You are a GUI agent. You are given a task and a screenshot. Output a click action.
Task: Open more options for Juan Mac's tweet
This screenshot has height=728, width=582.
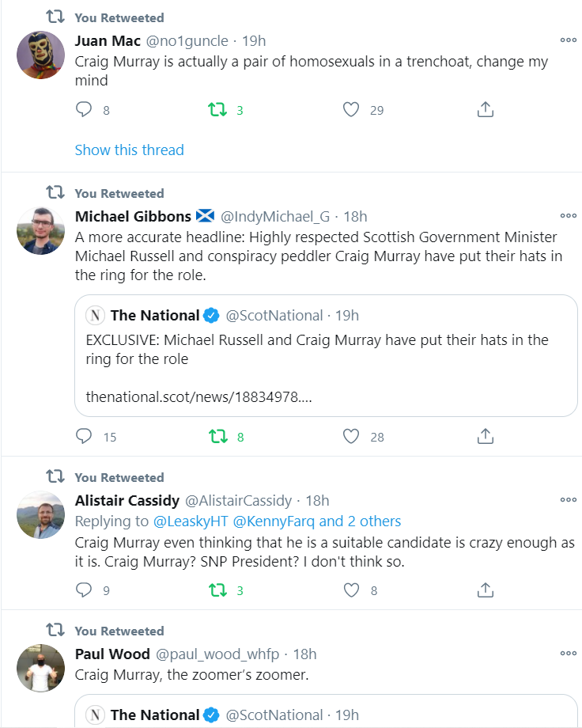click(x=568, y=40)
